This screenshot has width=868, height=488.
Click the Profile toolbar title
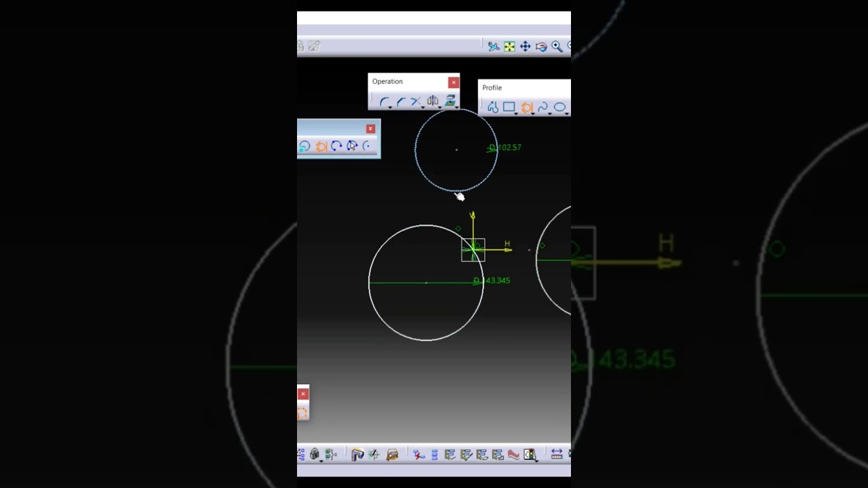coord(492,87)
